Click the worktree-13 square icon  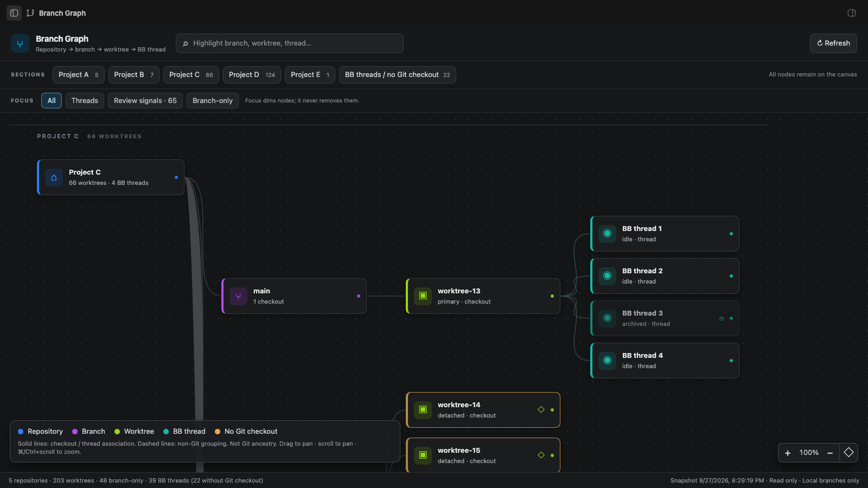(x=423, y=296)
